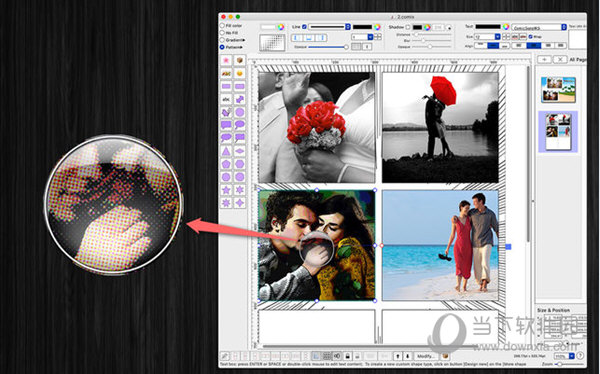
Task: Open the brown box 3D object tool
Action: click(x=240, y=60)
